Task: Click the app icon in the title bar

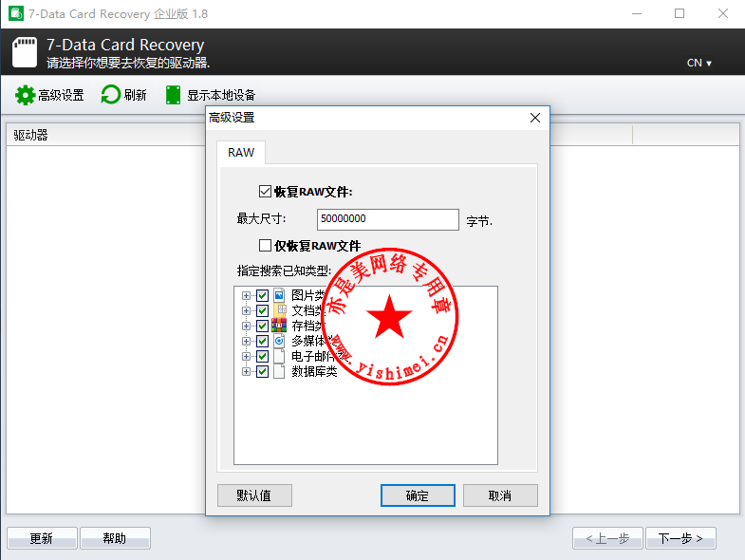Action: (x=16, y=13)
